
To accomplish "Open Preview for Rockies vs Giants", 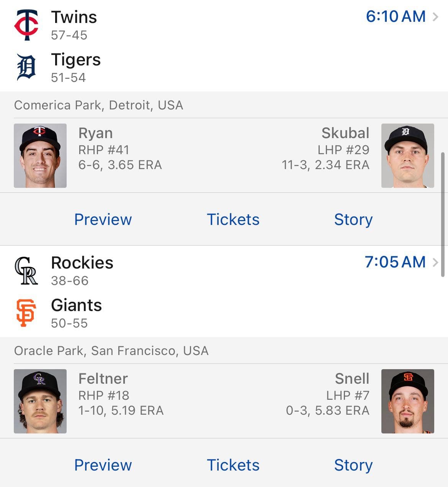I will click(103, 465).
